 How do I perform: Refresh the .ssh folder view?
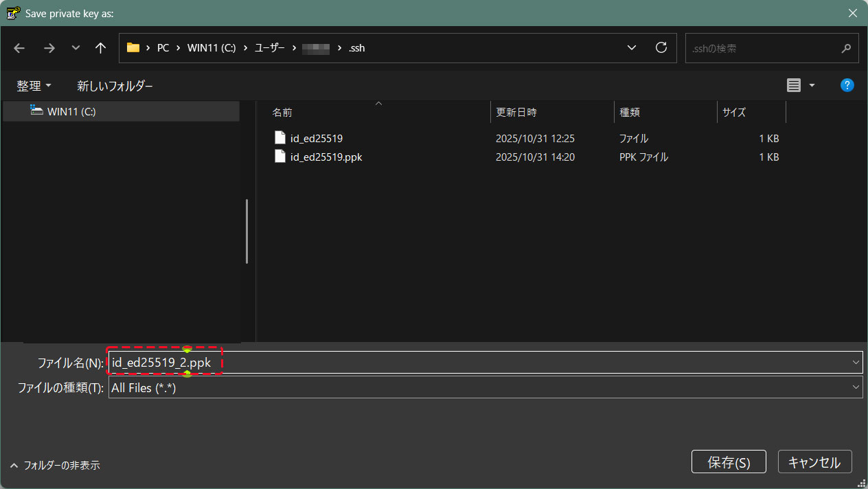click(661, 48)
